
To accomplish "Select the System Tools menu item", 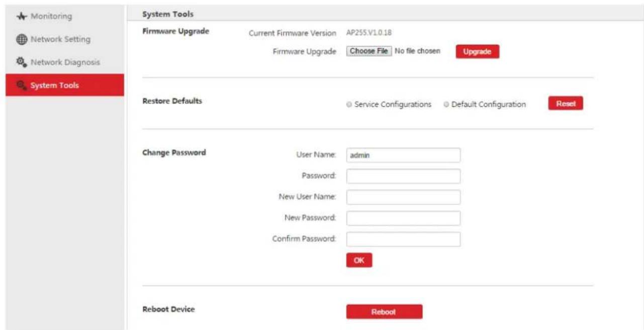I will point(64,85).
